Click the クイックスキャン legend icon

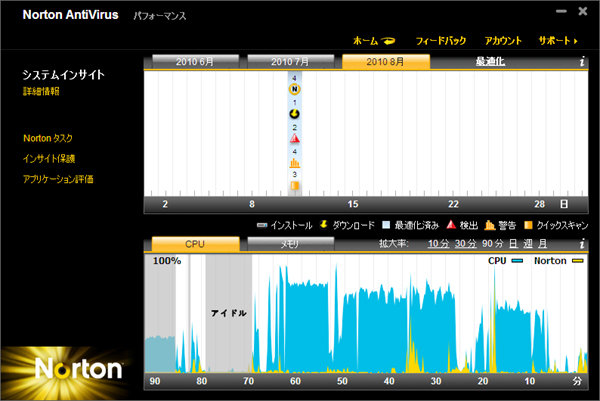click(528, 225)
